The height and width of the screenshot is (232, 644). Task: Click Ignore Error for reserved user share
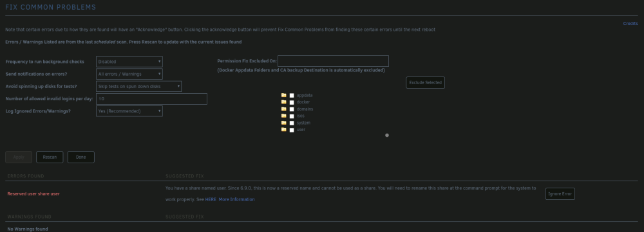point(560,194)
